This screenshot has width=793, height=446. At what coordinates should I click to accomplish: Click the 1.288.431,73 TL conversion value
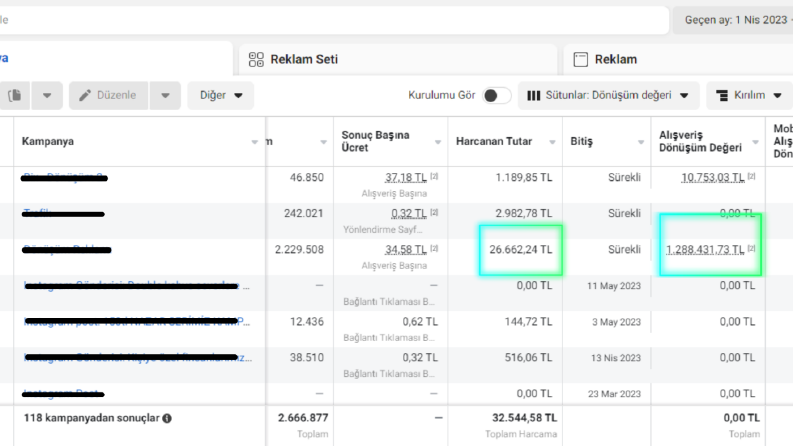tap(705, 250)
